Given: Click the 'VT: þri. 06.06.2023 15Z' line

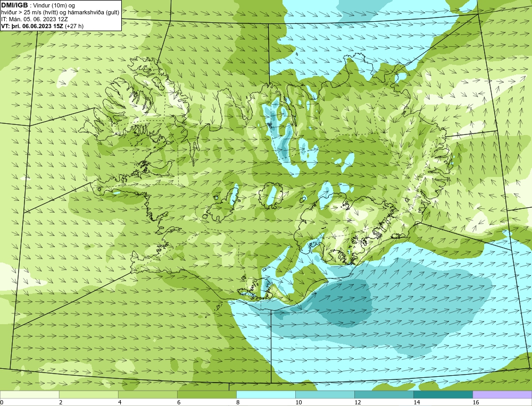Looking at the screenshot, I should 43,26.
